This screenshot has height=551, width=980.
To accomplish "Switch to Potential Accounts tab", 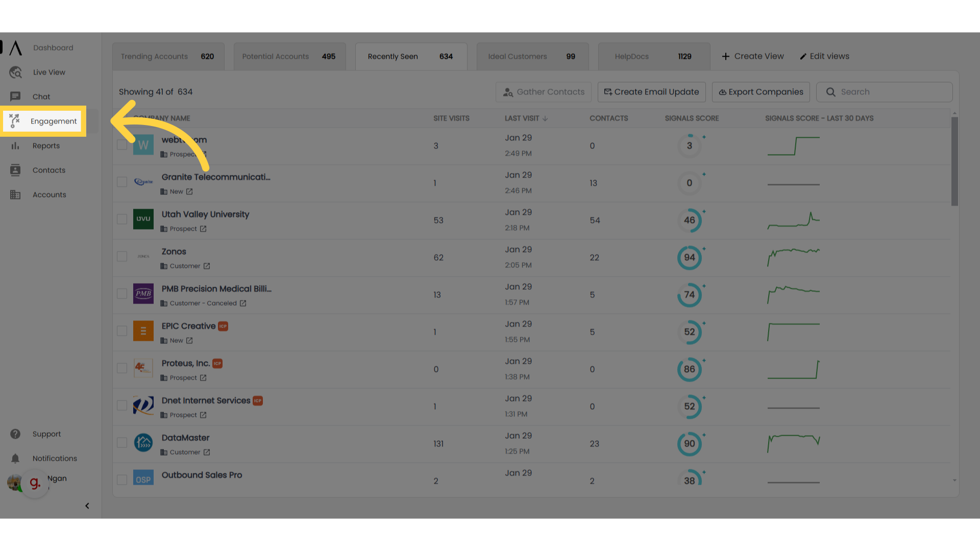I will tap(289, 57).
